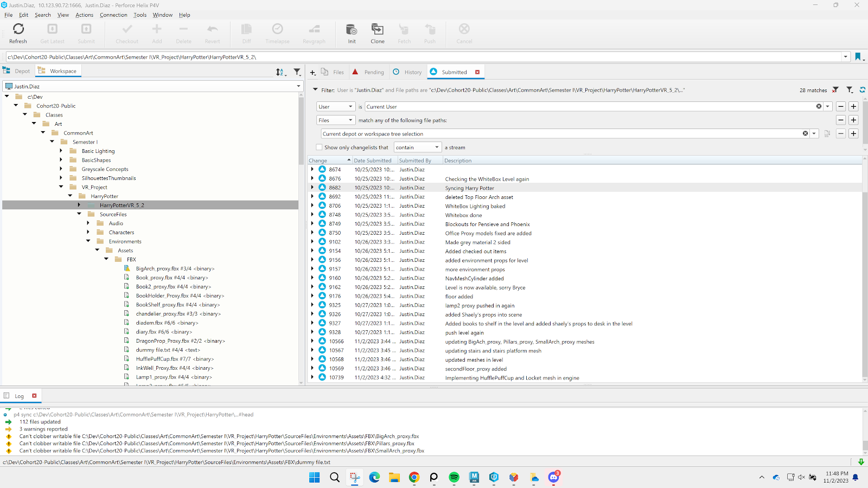
Task: Open the bookmark icon beside address bar
Action: [858, 57]
